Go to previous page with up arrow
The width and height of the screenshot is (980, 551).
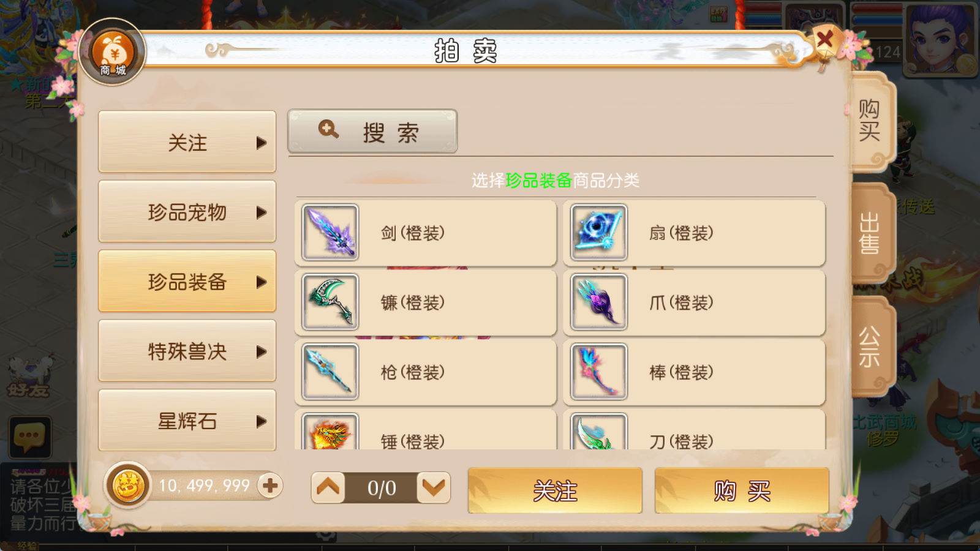click(328, 487)
